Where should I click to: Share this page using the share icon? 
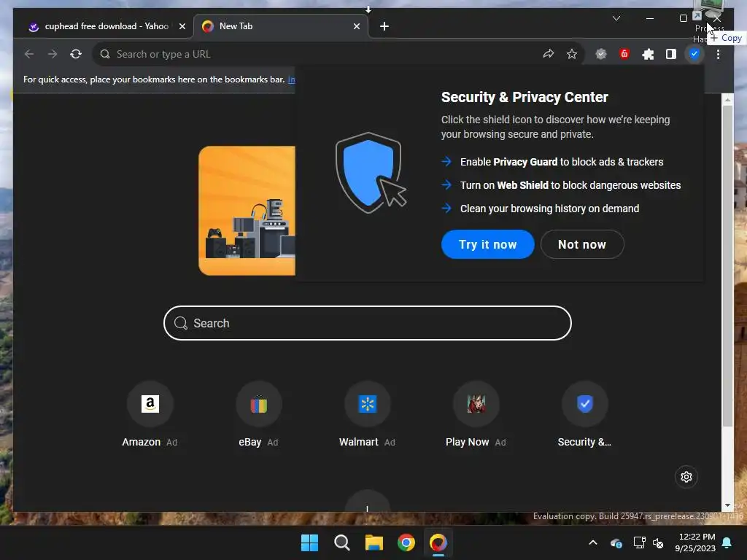click(549, 54)
